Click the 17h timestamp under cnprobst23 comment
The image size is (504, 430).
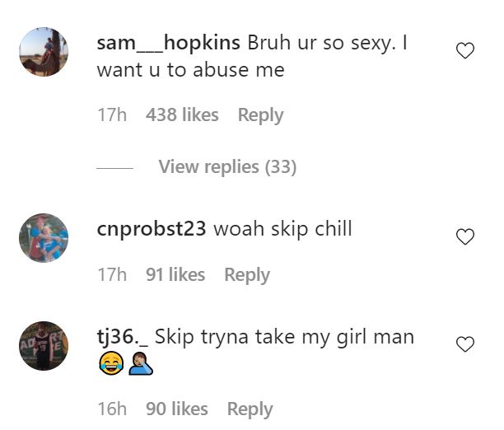[112, 274]
